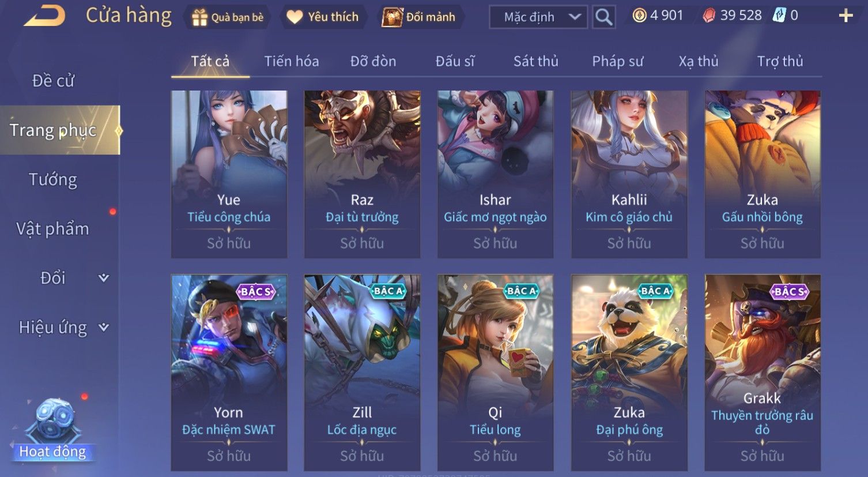Switch to the Tiến hóa tab
Screen dimensions: 868x477
(x=292, y=61)
